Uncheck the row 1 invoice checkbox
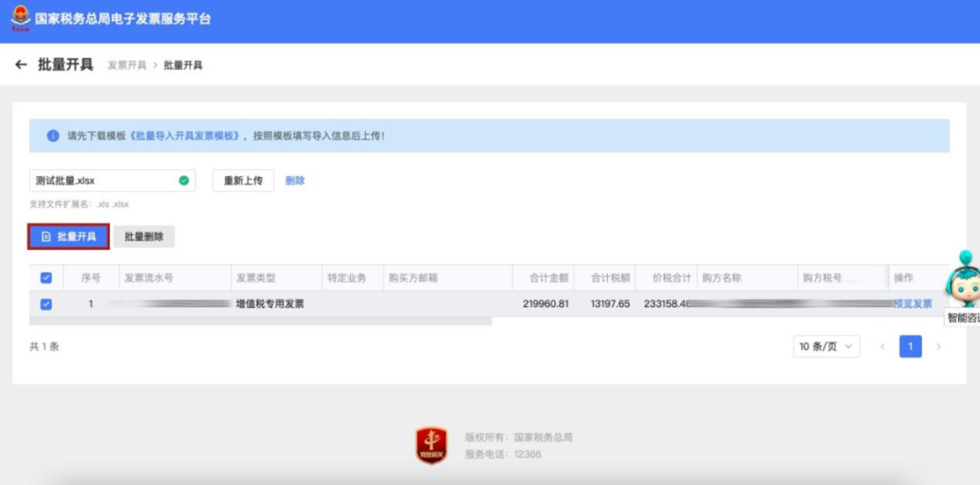Viewport: 980px width, 485px height. coord(46,304)
